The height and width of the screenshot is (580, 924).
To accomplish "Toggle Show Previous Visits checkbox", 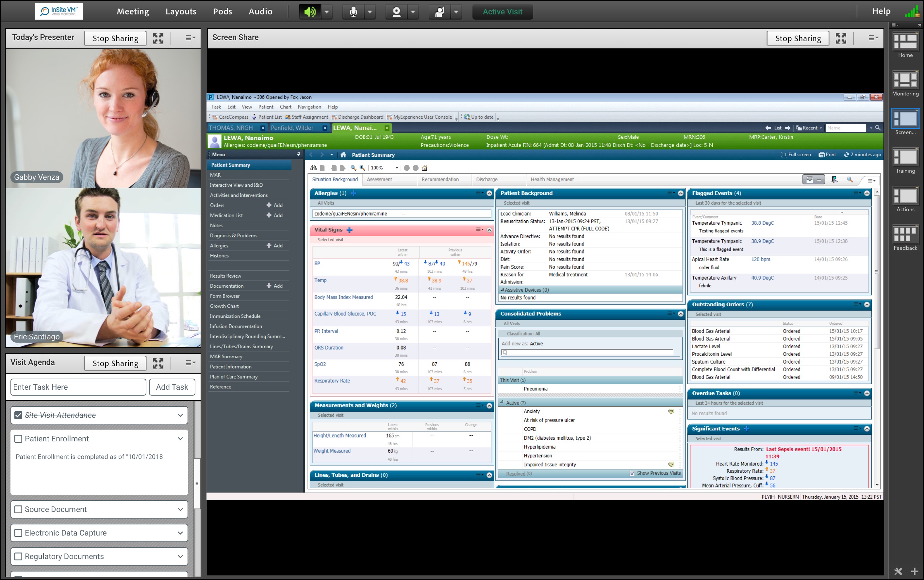I will coord(632,473).
